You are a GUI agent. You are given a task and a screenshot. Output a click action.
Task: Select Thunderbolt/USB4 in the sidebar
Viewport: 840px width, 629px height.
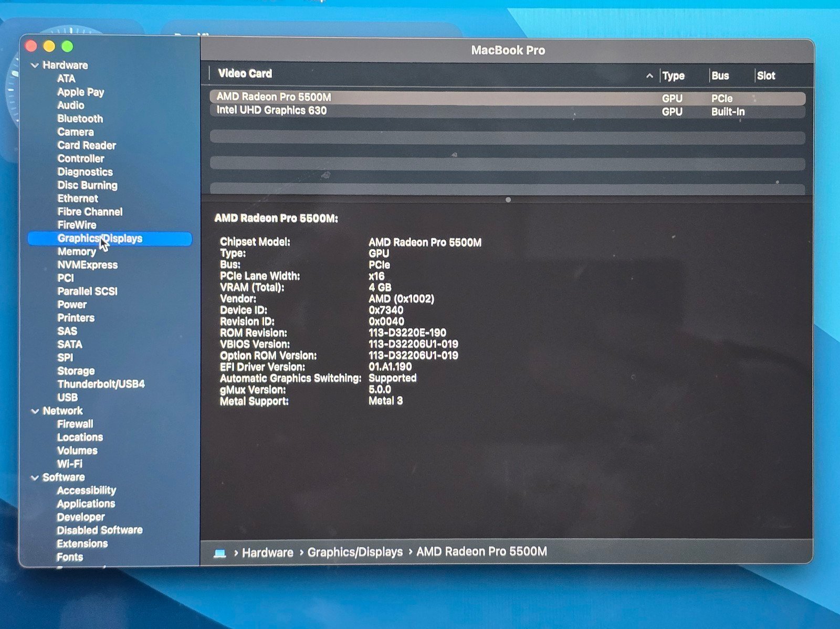click(x=101, y=384)
